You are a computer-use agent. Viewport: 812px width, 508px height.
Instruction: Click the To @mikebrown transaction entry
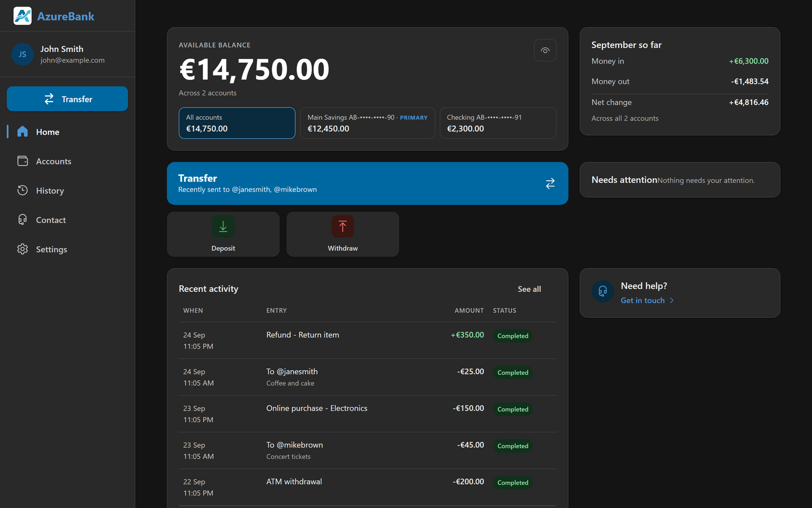tap(294, 445)
